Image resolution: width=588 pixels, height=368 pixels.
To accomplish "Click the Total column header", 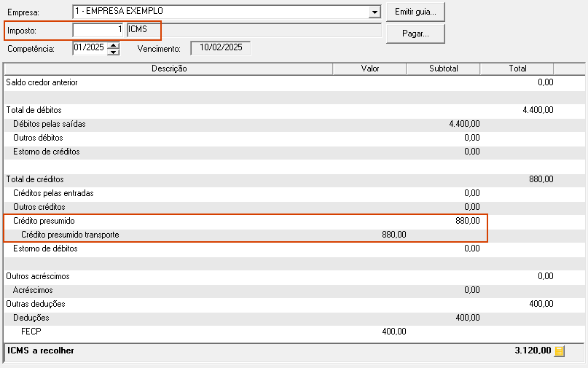I will [x=517, y=68].
